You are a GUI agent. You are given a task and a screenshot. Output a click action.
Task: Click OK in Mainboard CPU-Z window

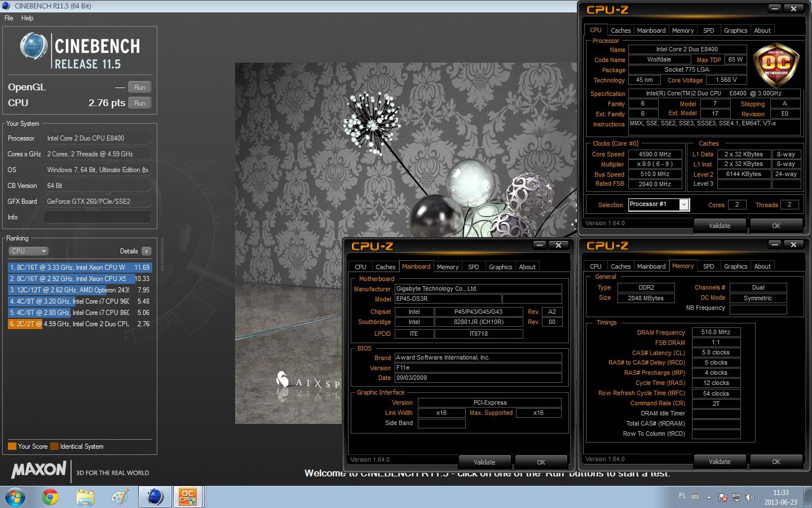[541, 462]
